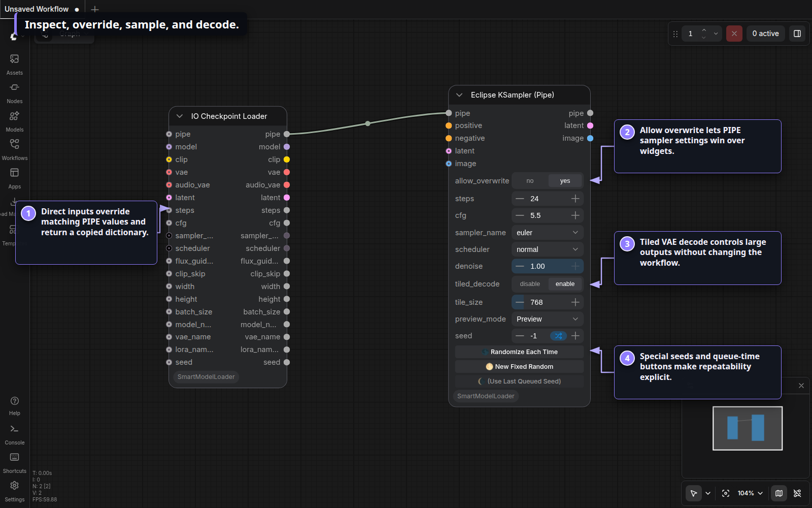
Task: Click New Fixed Random button
Action: click(x=519, y=367)
